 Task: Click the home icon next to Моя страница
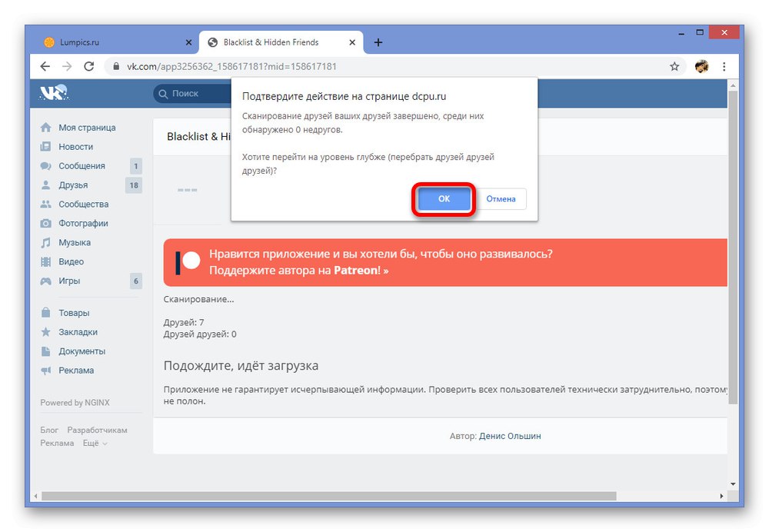coord(45,128)
